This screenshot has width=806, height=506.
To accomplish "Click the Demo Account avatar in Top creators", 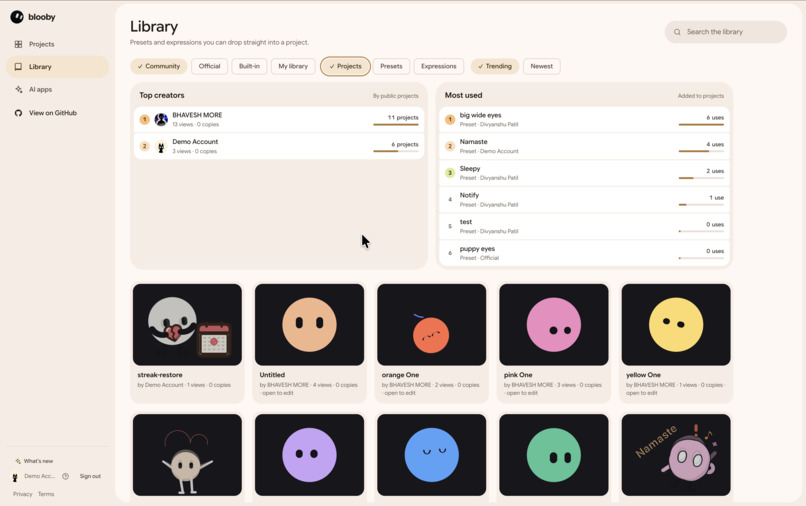I will point(161,147).
